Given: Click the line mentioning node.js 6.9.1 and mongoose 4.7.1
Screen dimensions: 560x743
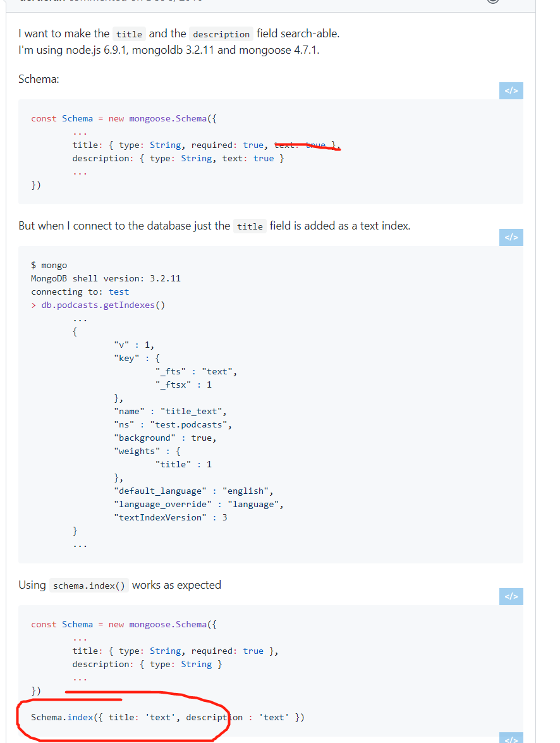Looking at the screenshot, I should click(169, 50).
